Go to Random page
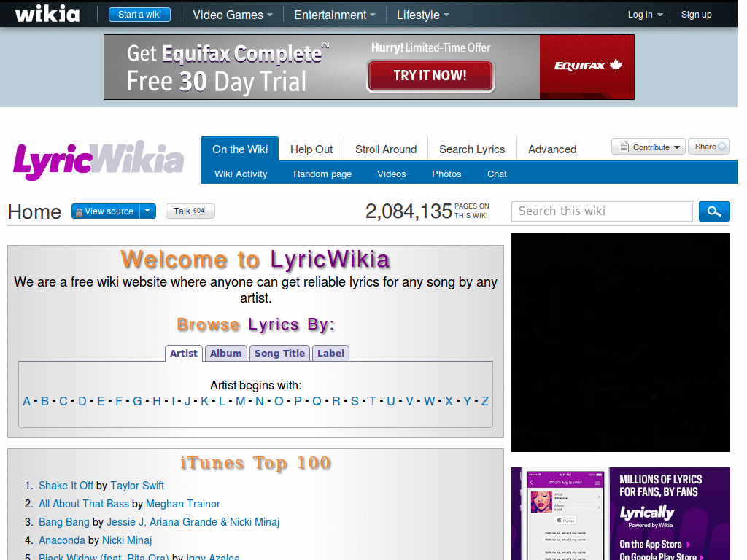Image resolution: width=747 pixels, height=560 pixels. click(x=322, y=174)
